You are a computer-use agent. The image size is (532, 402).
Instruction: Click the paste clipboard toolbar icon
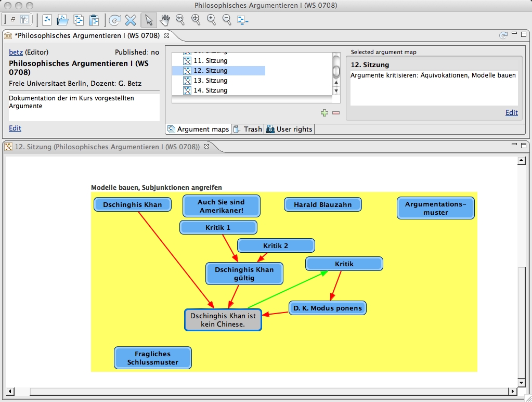pyautogui.click(x=94, y=20)
